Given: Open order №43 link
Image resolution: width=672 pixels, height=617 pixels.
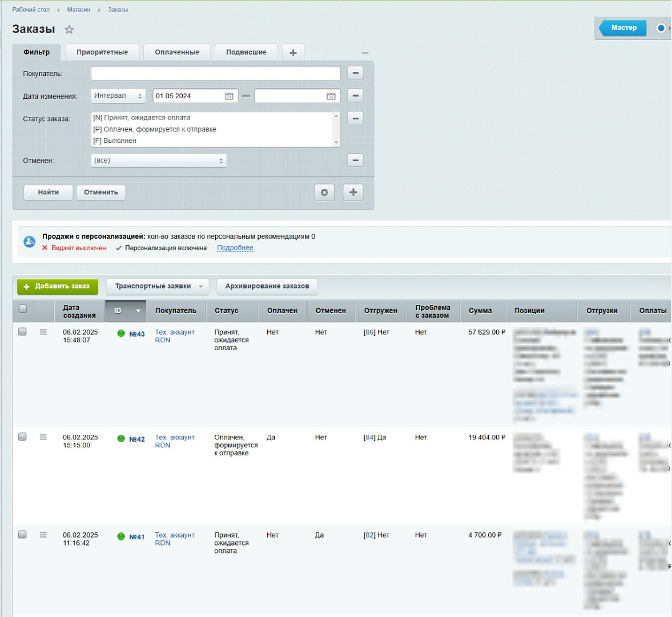Looking at the screenshot, I should 136,334.
